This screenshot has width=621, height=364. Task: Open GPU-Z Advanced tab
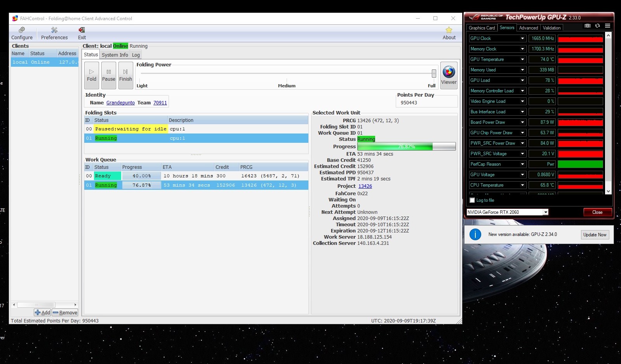(529, 28)
